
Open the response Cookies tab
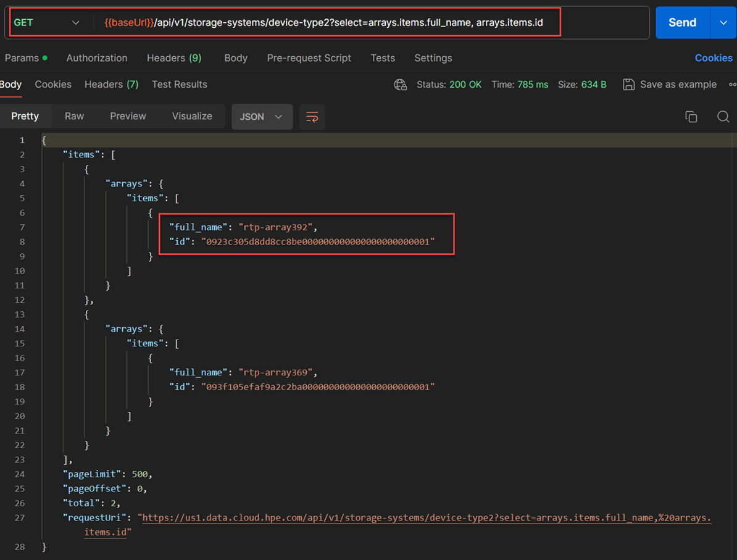53,84
